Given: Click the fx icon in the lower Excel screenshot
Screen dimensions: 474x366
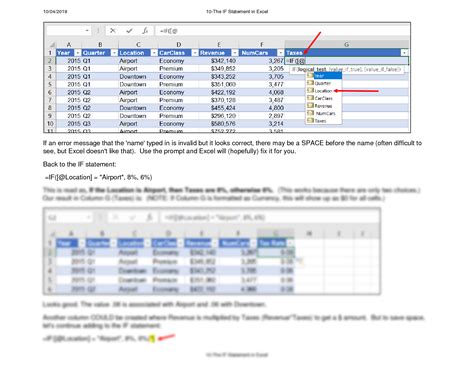Looking at the screenshot, I should [150, 218].
